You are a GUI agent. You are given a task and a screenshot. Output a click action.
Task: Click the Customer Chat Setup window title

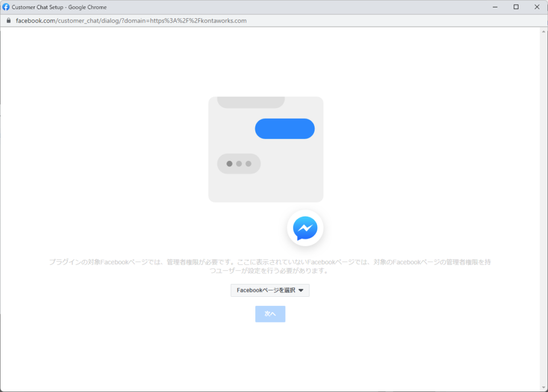[x=59, y=7]
